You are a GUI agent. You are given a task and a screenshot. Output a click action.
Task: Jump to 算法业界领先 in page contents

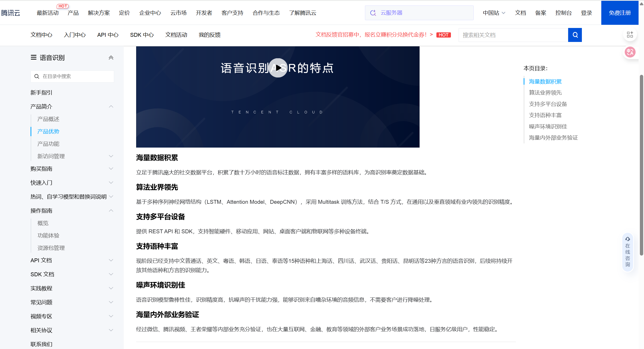point(545,93)
